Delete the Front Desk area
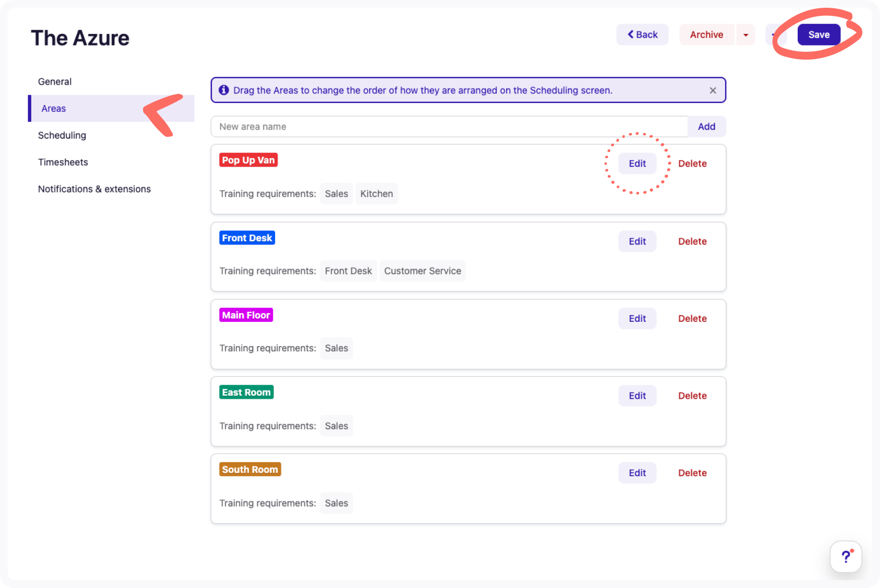This screenshot has height=588, width=880. pos(692,241)
